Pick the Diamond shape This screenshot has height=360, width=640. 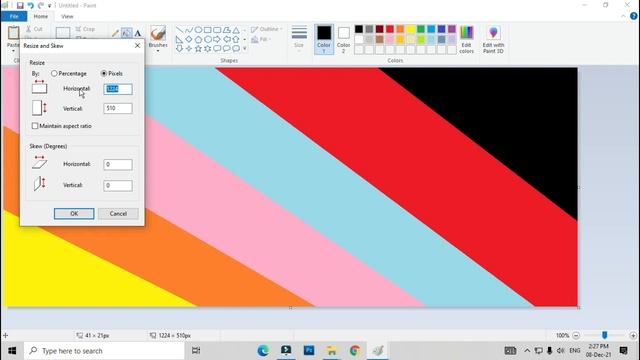coord(189,40)
